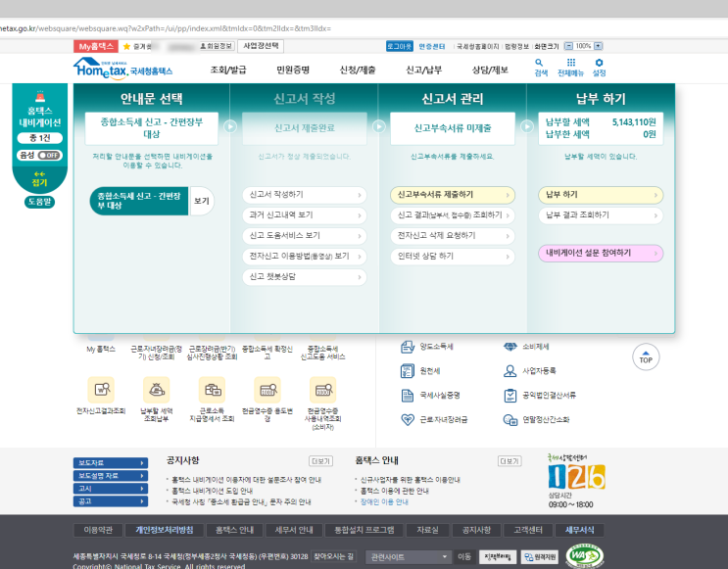Viewport: 728px width, 569px height.
Task: Click 이동 button beside 관련사이트
Action: 463,557
